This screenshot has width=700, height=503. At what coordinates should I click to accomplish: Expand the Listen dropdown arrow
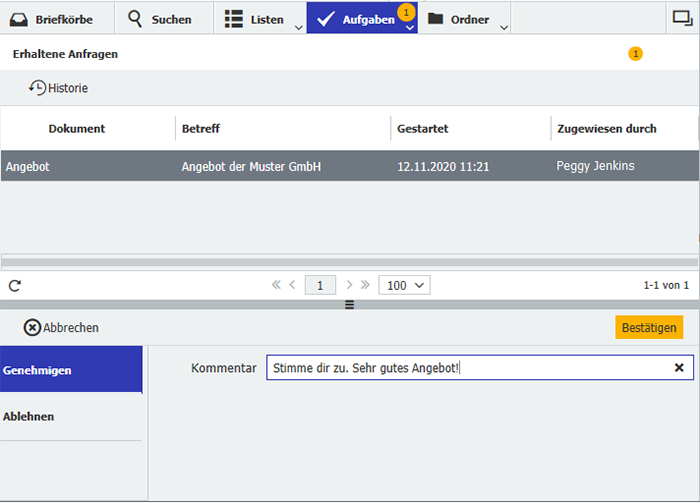[x=298, y=27]
